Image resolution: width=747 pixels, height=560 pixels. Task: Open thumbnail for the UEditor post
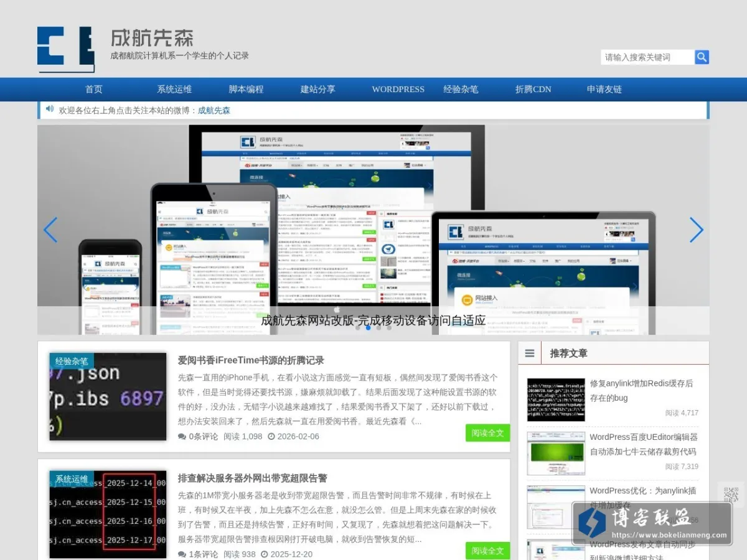[x=556, y=453]
